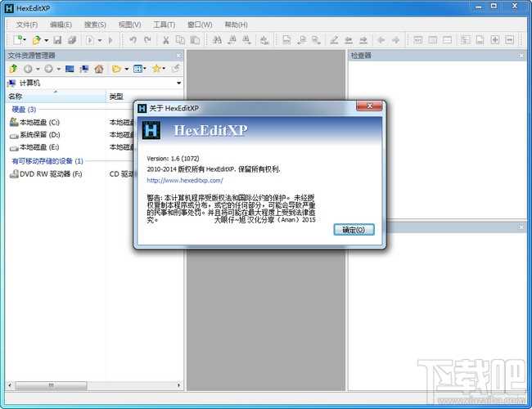Click the next bookmark arrow icon
The image size is (532, 409).
pos(363,40)
